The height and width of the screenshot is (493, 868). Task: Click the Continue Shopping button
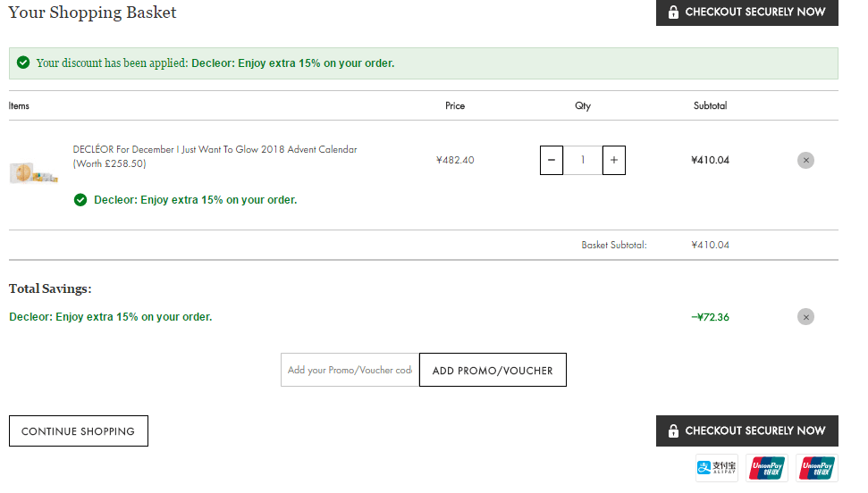[x=79, y=431]
